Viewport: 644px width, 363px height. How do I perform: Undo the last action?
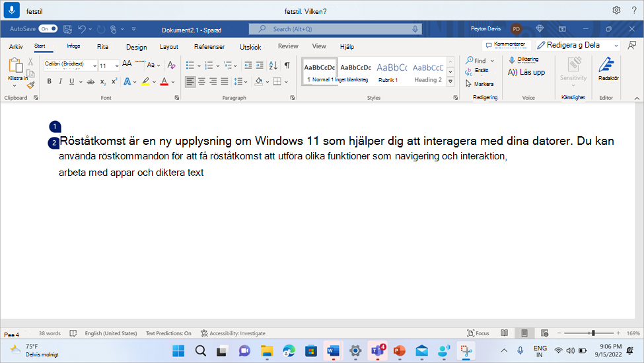pyautogui.click(x=82, y=29)
